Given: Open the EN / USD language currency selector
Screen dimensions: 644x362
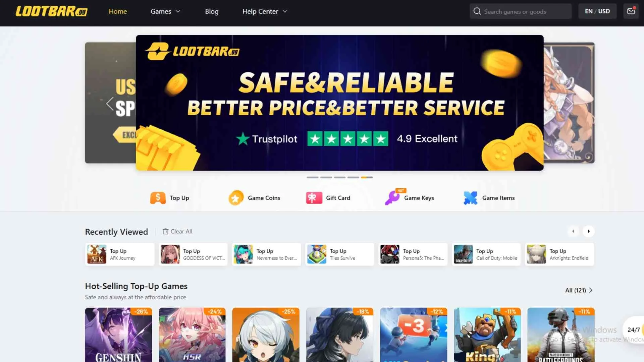Looking at the screenshot, I should click(597, 11).
